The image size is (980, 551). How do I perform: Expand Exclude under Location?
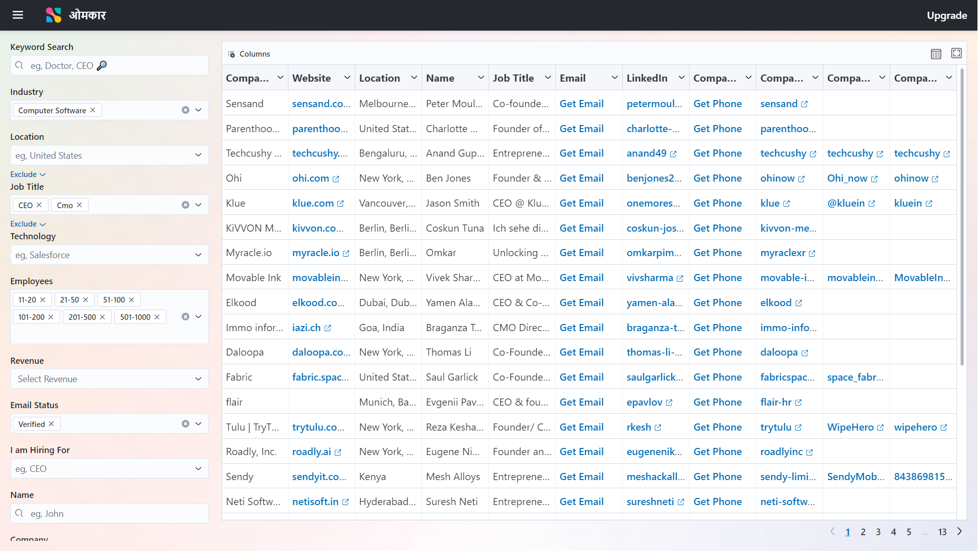tap(28, 174)
